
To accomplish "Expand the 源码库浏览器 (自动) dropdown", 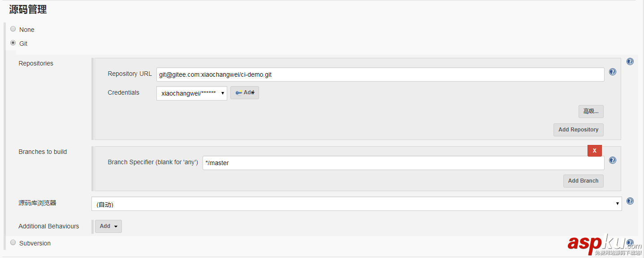I will click(x=356, y=204).
